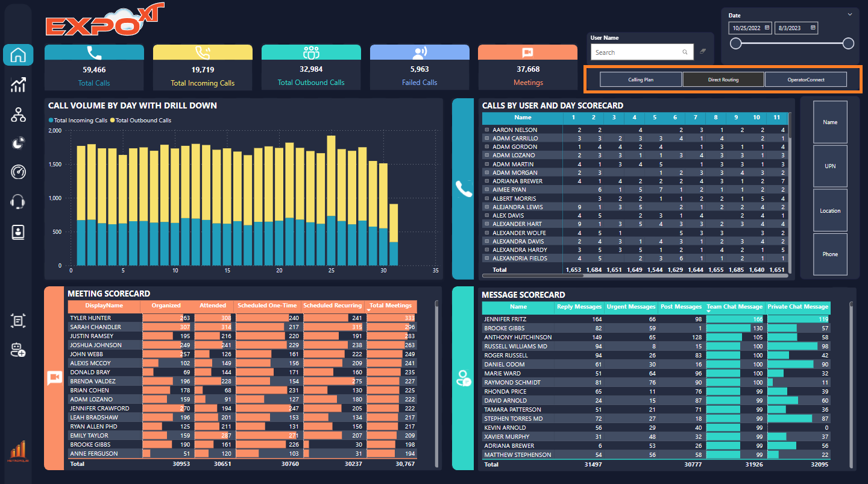
Task: Expand the ALEX DAVIS row
Action: (486, 215)
